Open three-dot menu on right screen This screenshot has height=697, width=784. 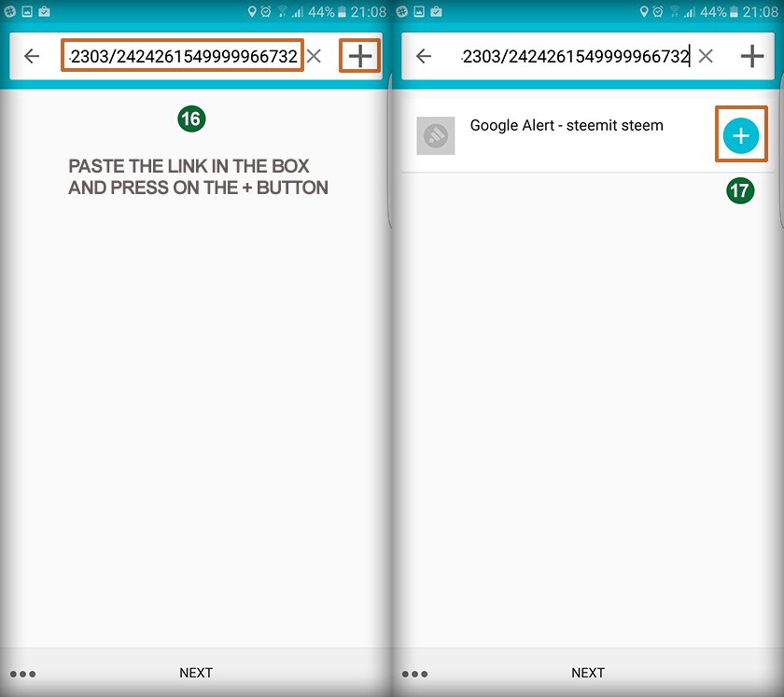(415, 674)
